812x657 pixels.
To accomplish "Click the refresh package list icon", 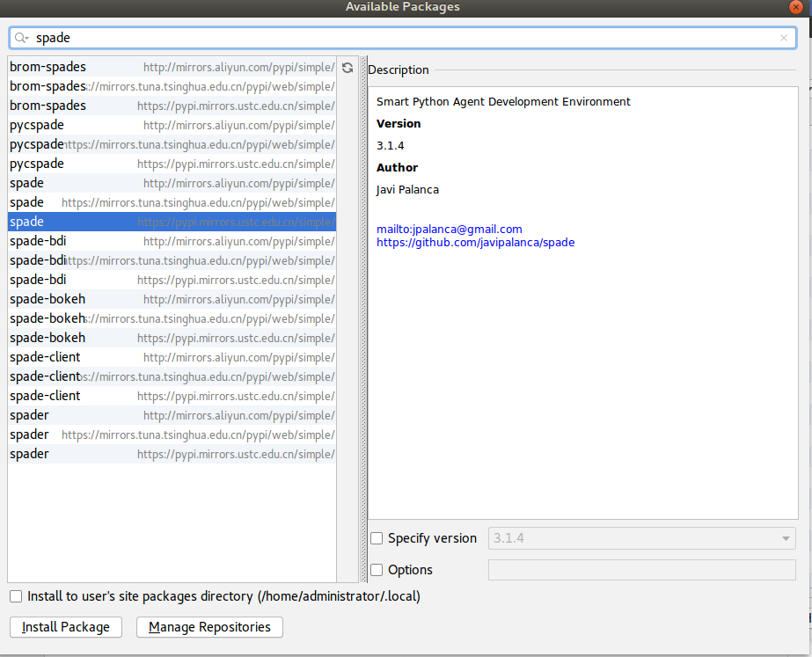I will 347,67.
